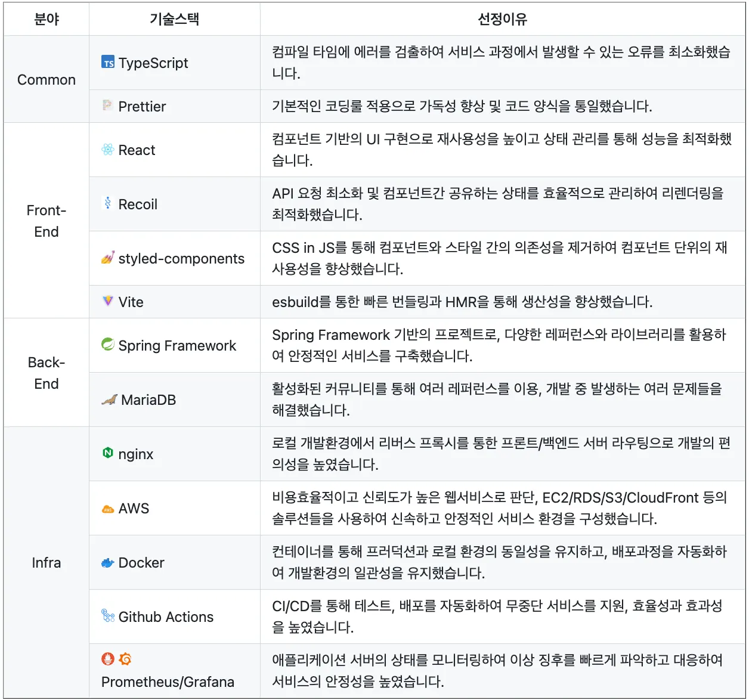This screenshot has height=700, width=749.
Task: Click the MariaDB reason about 활성화된 커뮤니티
Action: tap(497, 399)
